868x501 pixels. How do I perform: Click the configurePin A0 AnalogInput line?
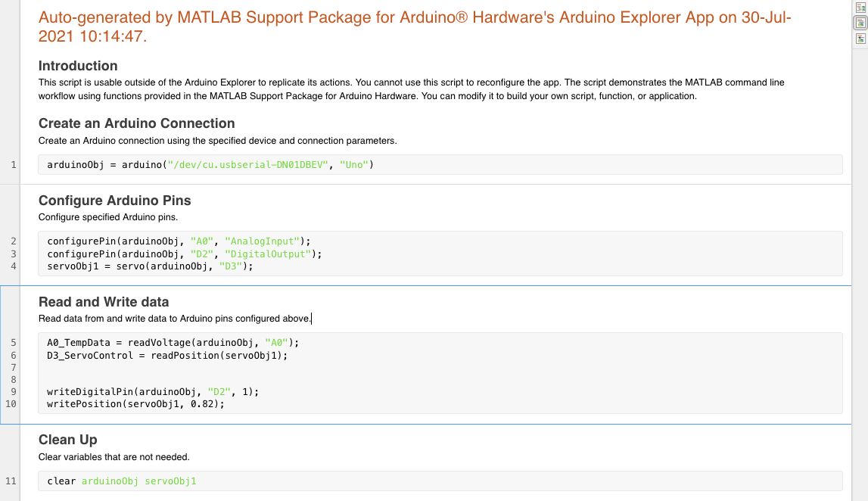click(179, 241)
